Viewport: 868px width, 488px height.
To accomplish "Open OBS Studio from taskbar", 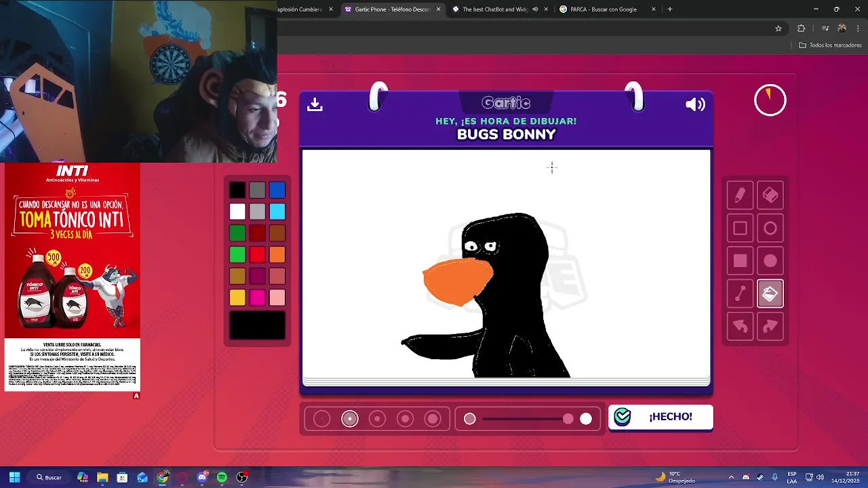I will [242, 477].
